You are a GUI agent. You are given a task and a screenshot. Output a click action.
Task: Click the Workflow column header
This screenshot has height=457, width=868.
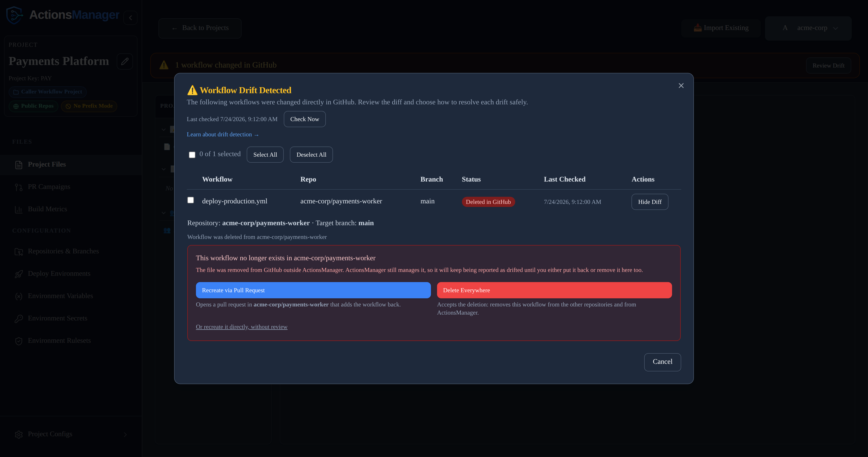coord(217,179)
